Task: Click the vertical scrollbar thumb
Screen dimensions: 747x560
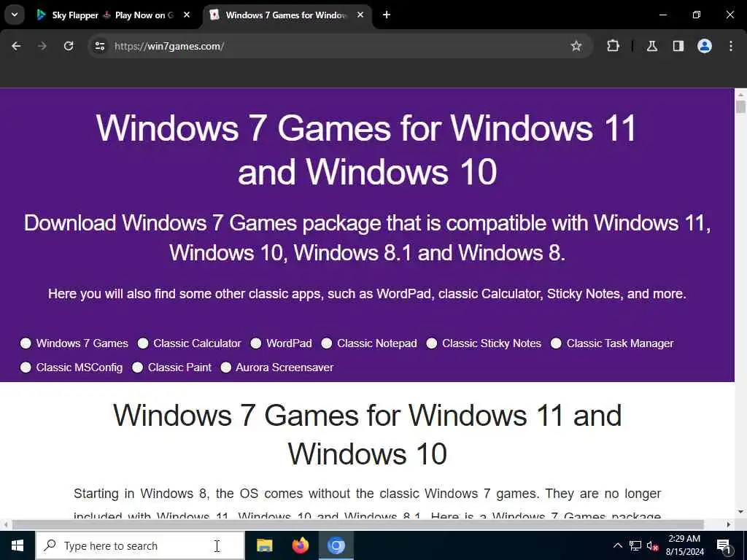Action: coord(740,106)
